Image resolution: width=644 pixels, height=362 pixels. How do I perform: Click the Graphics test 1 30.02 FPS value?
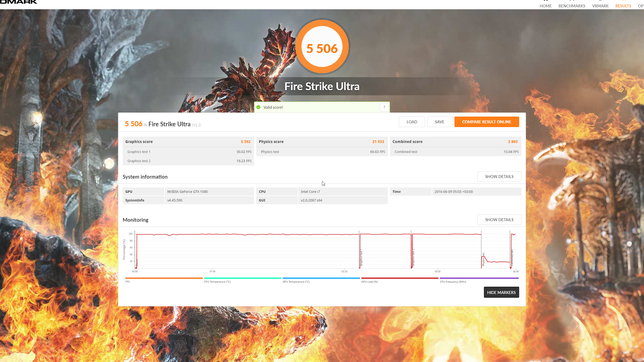pyautogui.click(x=244, y=152)
